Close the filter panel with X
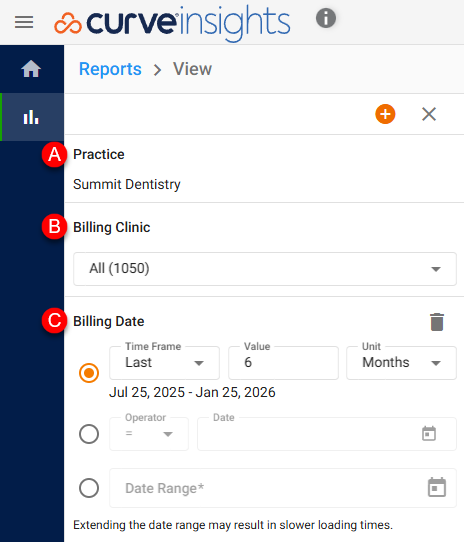Screen dimensions: 464x542 (429, 114)
